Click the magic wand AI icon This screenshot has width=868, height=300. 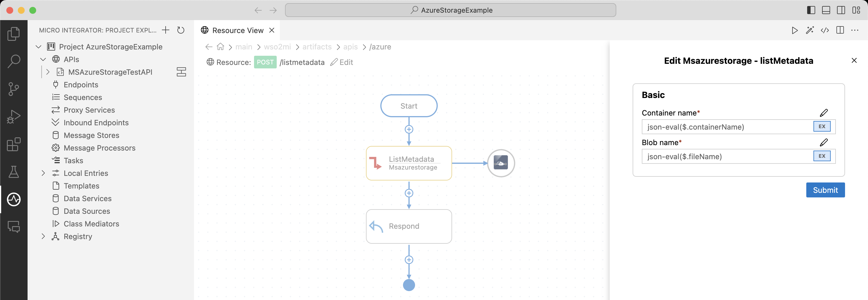pyautogui.click(x=810, y=30)
